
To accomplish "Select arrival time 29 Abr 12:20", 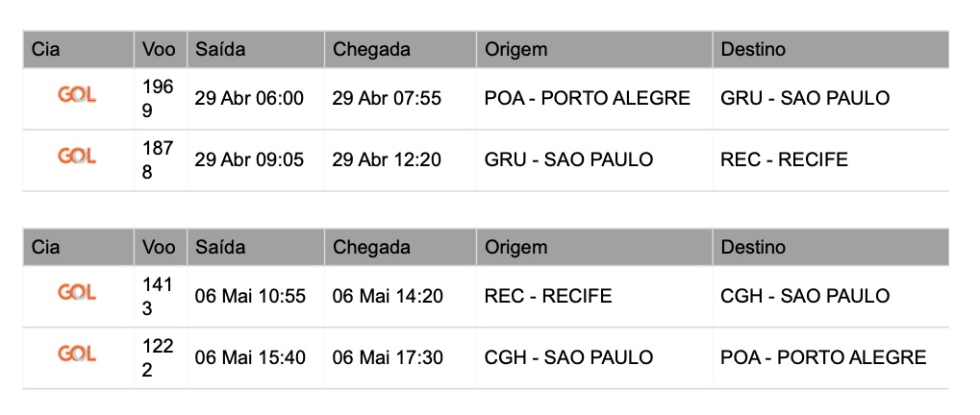I will 387,160.
